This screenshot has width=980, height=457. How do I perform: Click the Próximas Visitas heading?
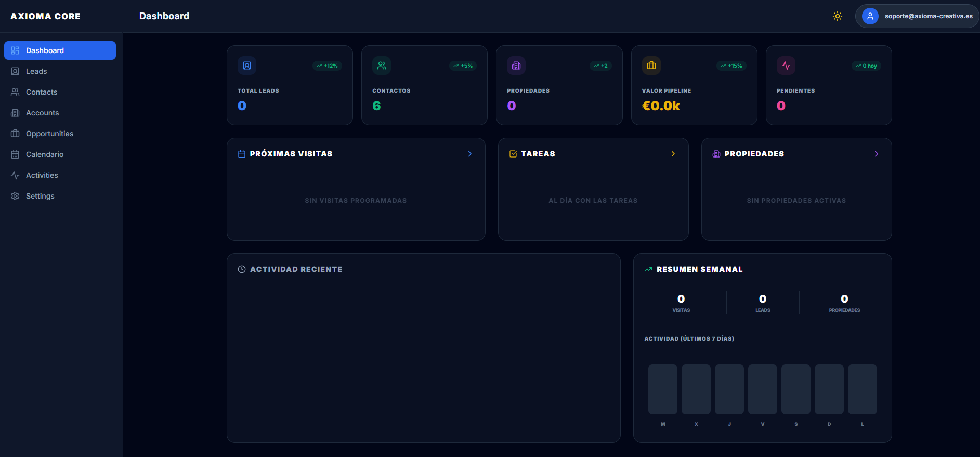[291, 154]
